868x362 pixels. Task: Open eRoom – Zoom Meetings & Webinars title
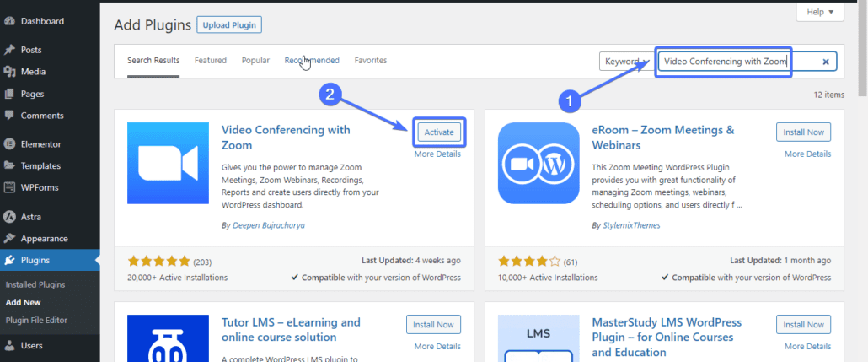pos(663,138)
